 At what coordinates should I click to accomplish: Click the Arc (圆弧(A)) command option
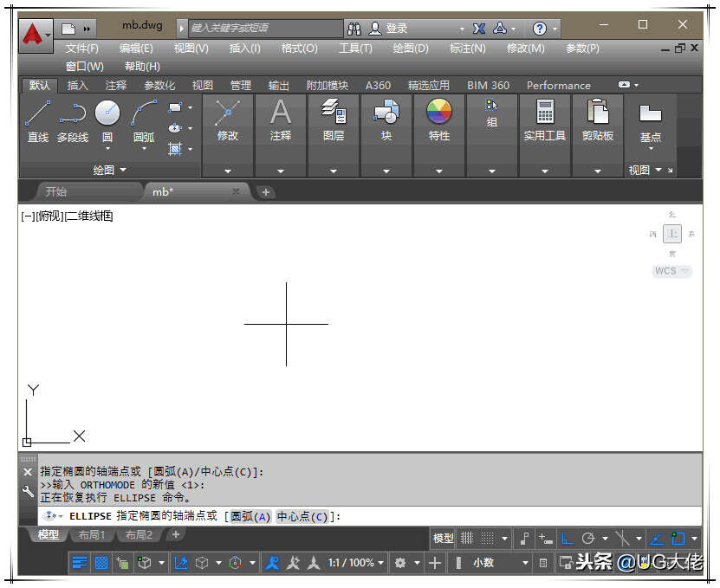click(250, 516)
